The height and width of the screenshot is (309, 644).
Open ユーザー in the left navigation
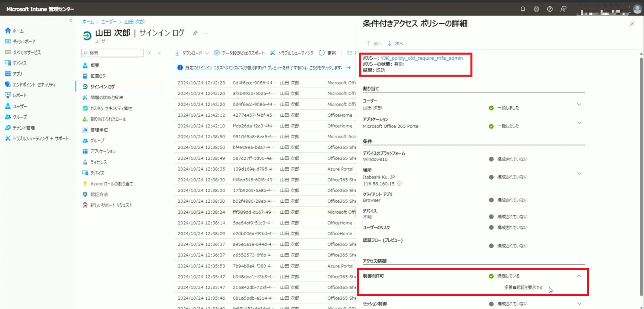16,106
